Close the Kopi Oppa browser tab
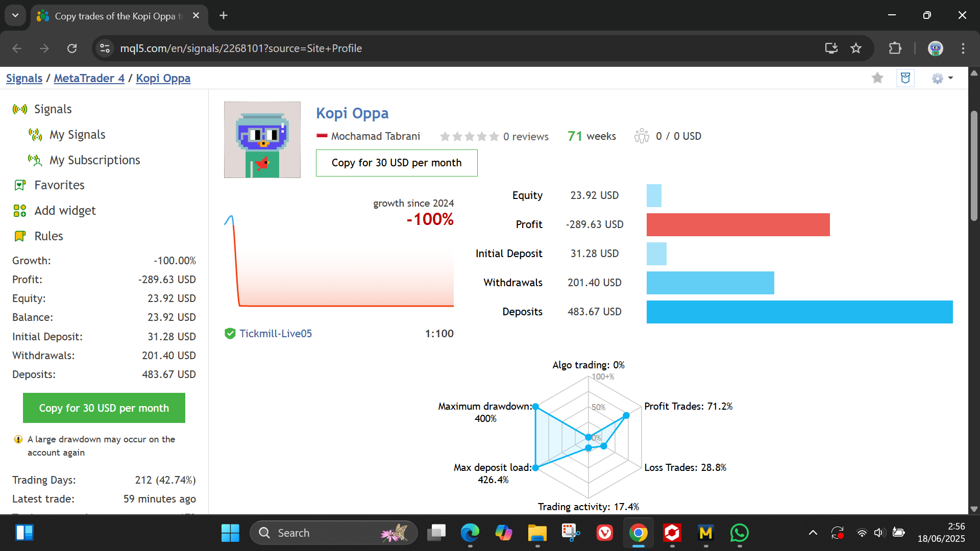980x551 pixels. click(196, 16)
